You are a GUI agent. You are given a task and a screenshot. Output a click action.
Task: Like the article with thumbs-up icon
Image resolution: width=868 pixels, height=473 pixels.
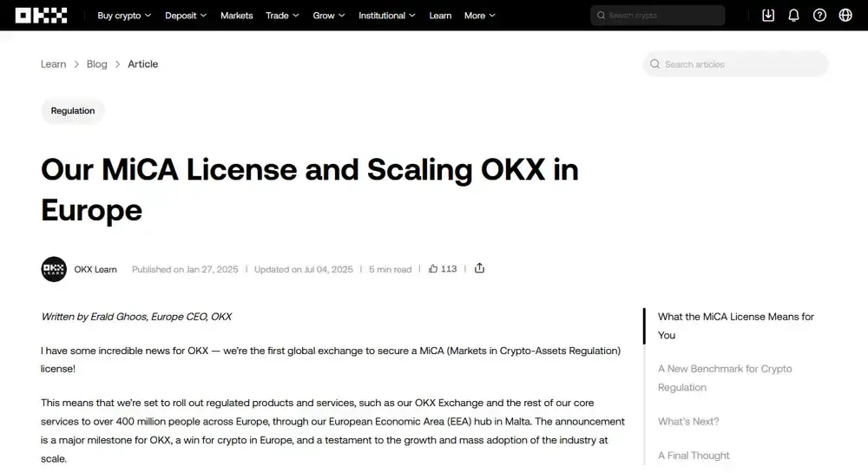point(433,269)
